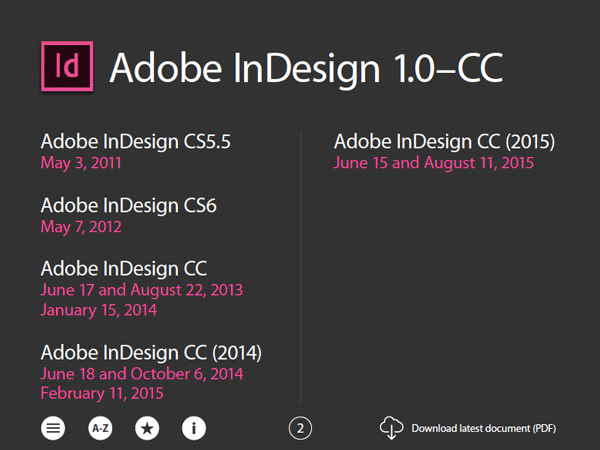Open the Adobe InDesign CC entry heading

[124, 269]
